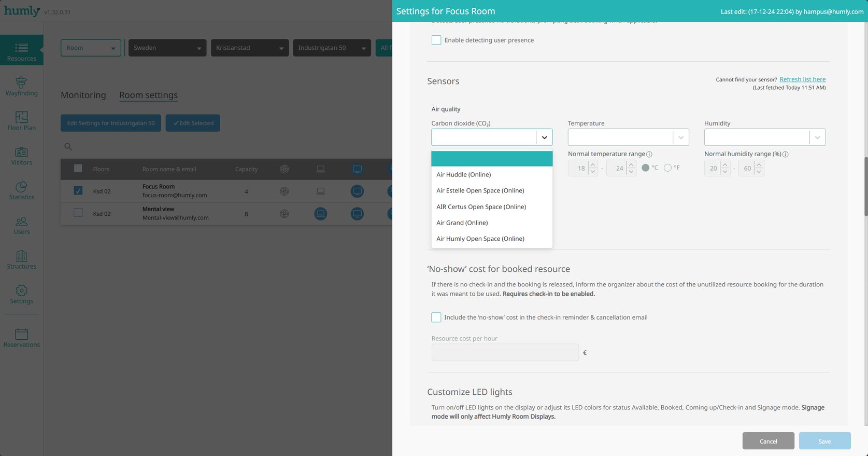The width and height of the screenshot is (868, 456).
Task: Open Floor Plan from the sidebar
Action: 22,121
